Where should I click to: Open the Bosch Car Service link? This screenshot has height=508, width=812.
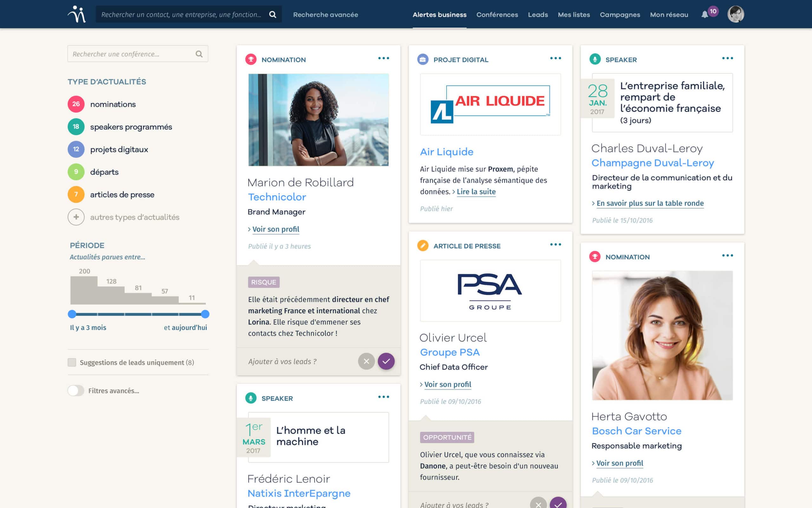[637, 431]
